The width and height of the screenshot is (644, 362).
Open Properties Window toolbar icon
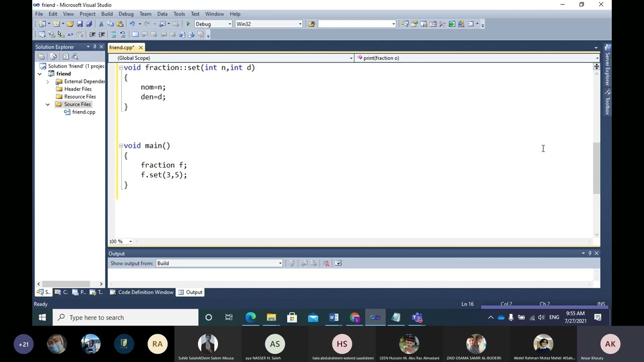[414, 24]
